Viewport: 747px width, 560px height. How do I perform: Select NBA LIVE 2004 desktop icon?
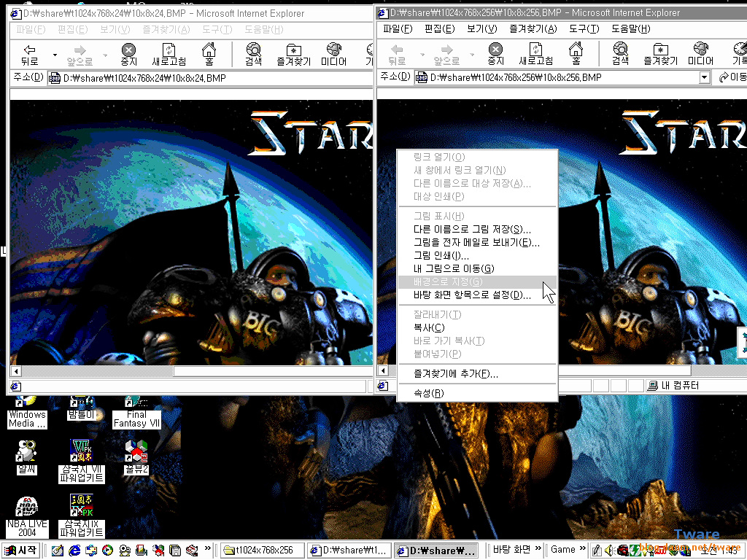[27, 517]
